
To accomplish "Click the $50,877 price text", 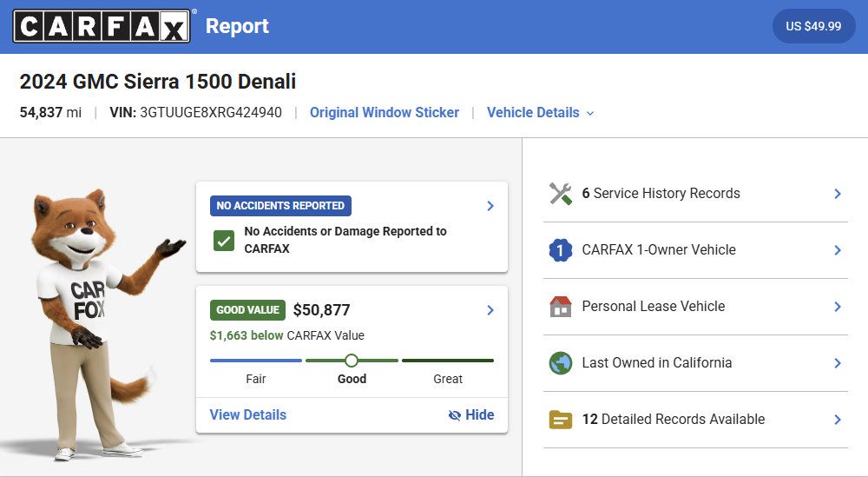I will (322, 310).
